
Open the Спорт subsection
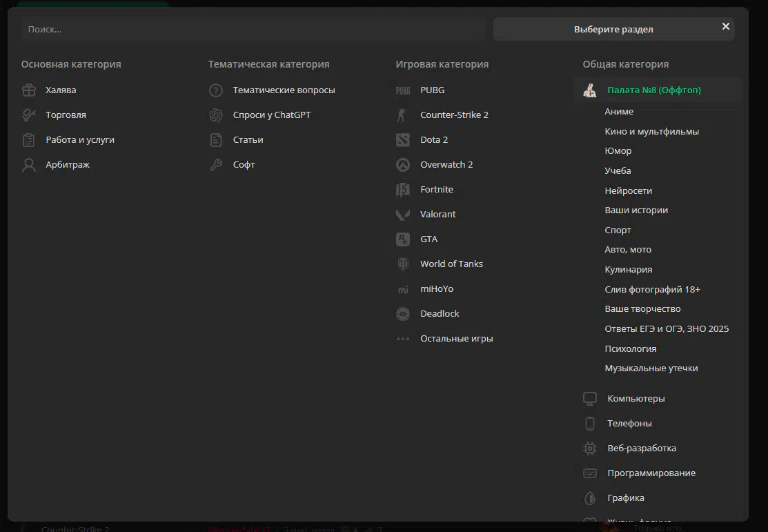(618, 230)
